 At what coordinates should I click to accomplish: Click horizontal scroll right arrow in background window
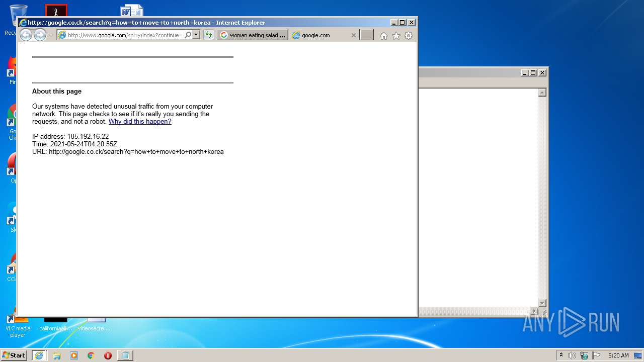(x=534, y=311)
